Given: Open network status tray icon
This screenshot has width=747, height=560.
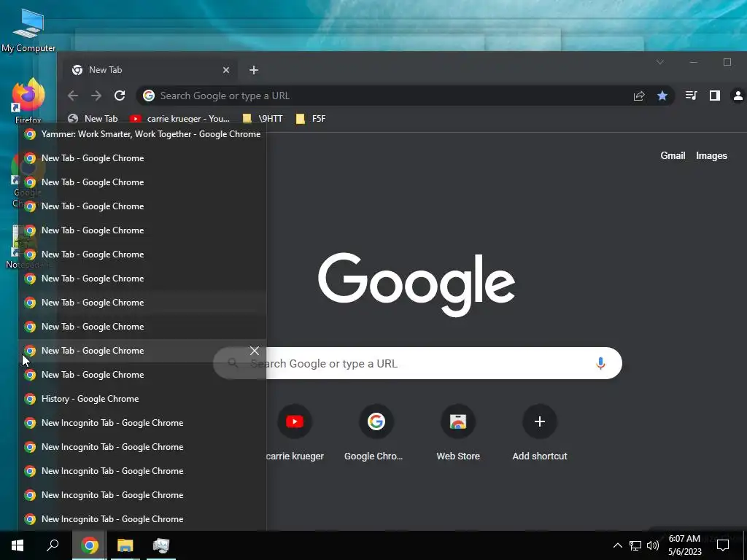Looking at the screenshot, I should pyautogui.click(x=635, y=545).
